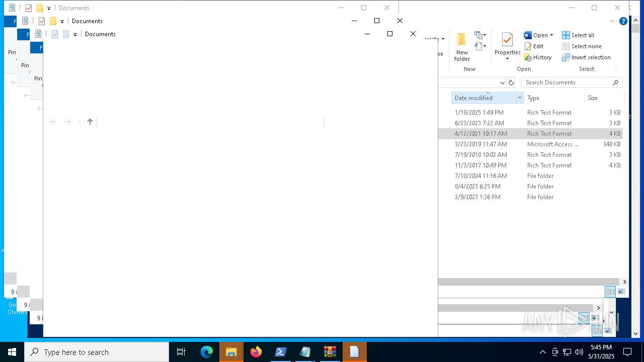Open Microsoft Edge from the taskbar
644x362 pixels.
[207, 352]
